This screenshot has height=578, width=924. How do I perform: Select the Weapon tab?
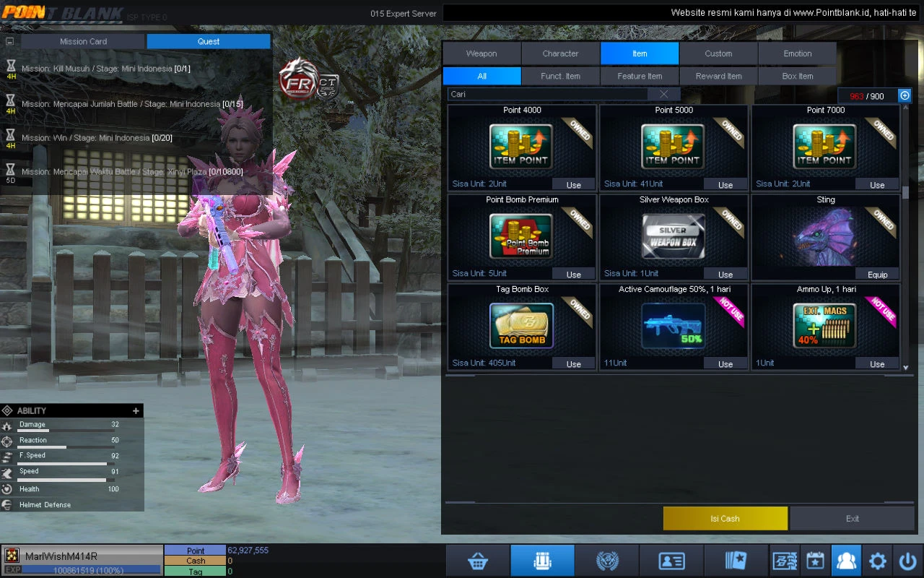pyautogui.click(x=481, y=53)
